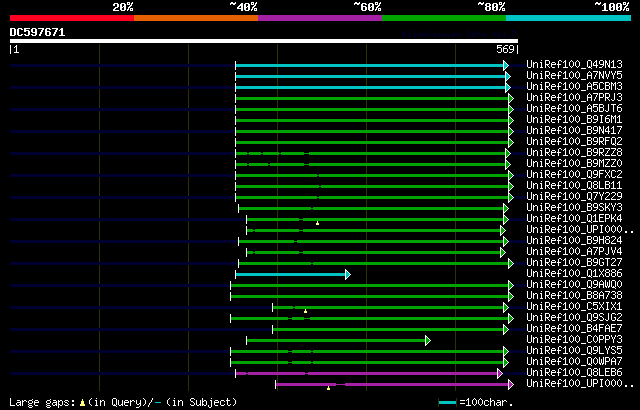Click the cyan arrowhead ending the A7NVY5 bar
Screen dimensions: 640x410
point(508,76)
